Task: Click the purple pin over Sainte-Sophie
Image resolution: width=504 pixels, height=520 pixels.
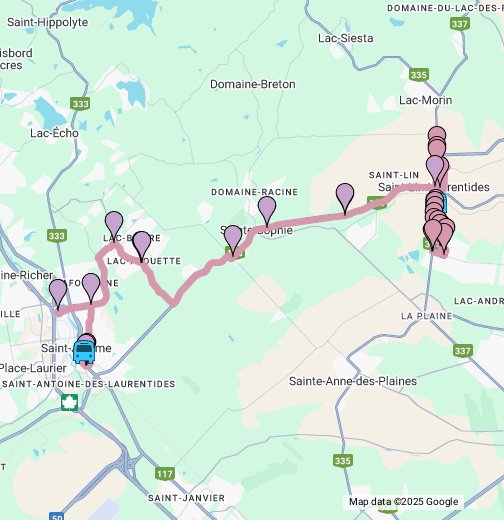Action: pos(233,240)
